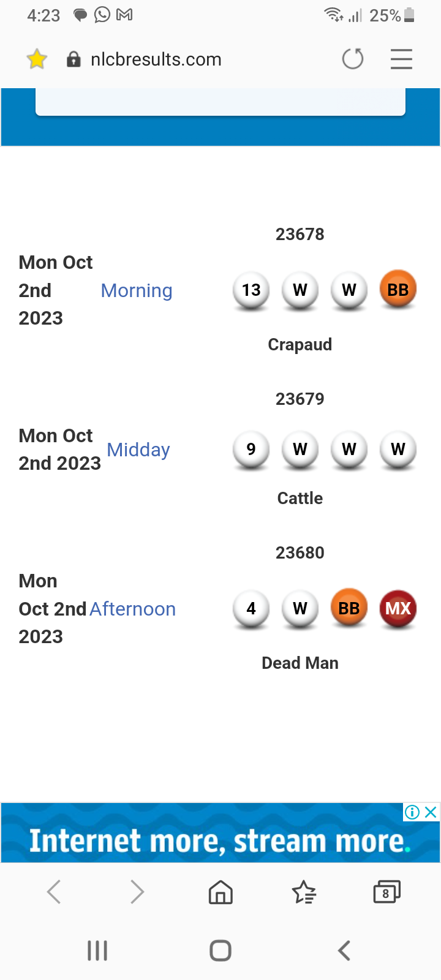Image resolution: width=441 pixels, height=980 pixels.
Task: Navigate forward with browser right arrow
Action: click(137, 892)
